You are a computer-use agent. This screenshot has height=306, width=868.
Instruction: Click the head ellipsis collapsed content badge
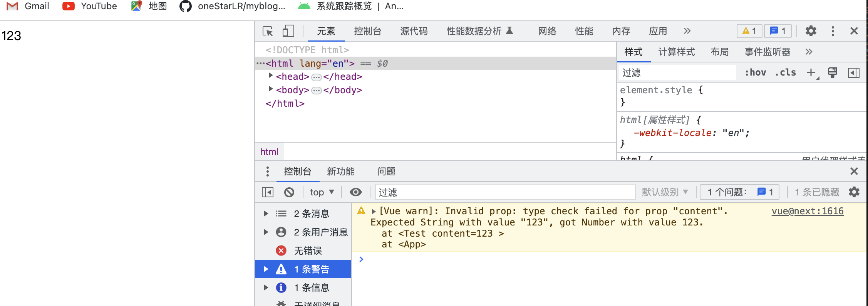[x=316, y=77]
